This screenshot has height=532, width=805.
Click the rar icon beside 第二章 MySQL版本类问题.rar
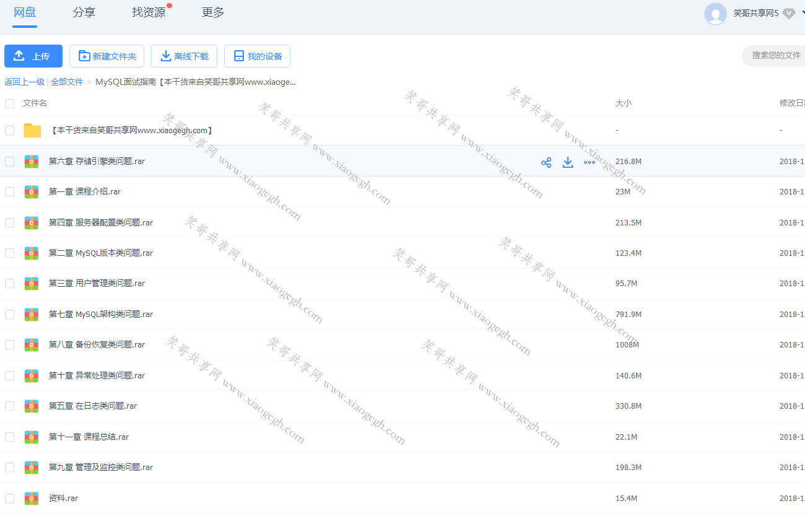pyautogui.click(x=32, y=253)
